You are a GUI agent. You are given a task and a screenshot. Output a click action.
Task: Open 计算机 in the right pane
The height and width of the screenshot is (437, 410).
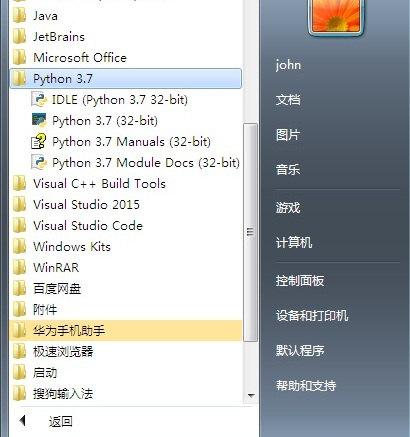pyautogui.click(x=294, y=242)
